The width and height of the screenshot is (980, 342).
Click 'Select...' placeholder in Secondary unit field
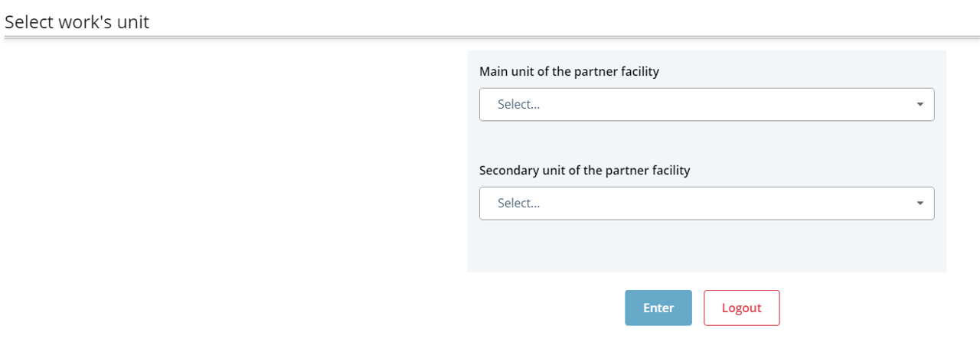coord(518,204)
